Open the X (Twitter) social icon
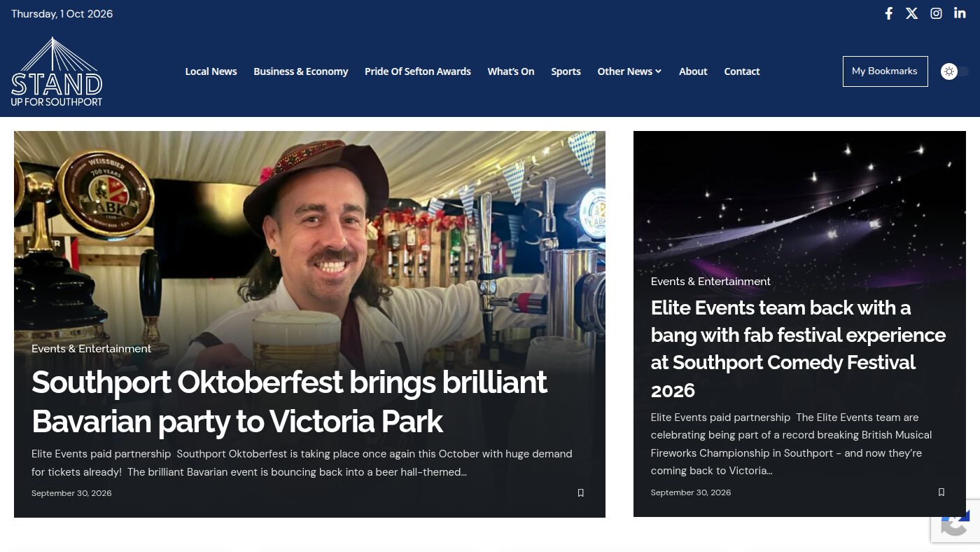The width and height of the screenshot is (980, 552). pos(911,13)
